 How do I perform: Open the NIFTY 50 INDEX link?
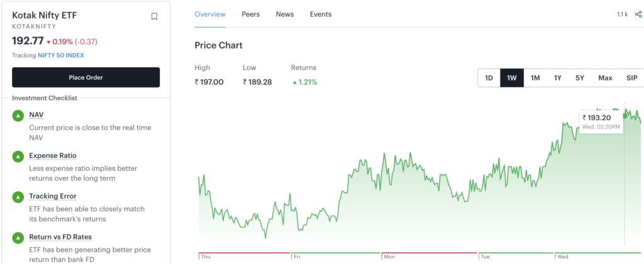61,55
